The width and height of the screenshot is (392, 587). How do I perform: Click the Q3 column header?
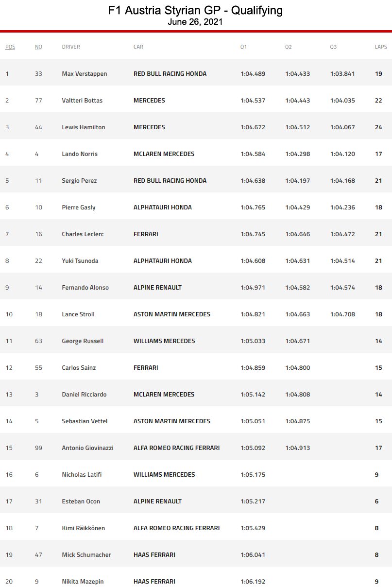click(x=333, y=47)
